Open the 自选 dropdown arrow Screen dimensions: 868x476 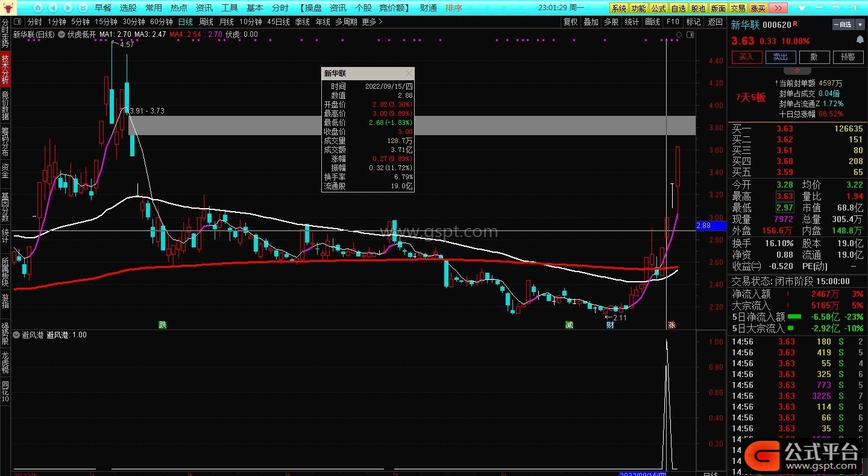point(859,25)
